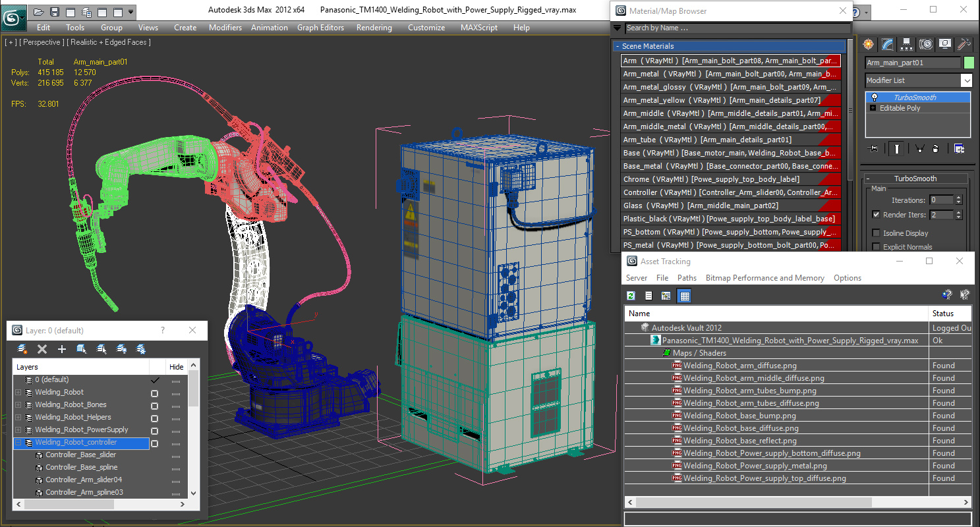Click Add Selected Objects plus icon
The width and height of the screenshot is (980, 527).
(62, 349)
